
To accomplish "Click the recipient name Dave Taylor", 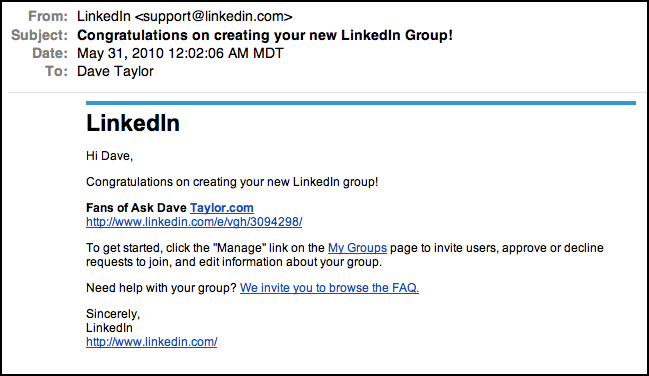I will [x=115, y=71].
